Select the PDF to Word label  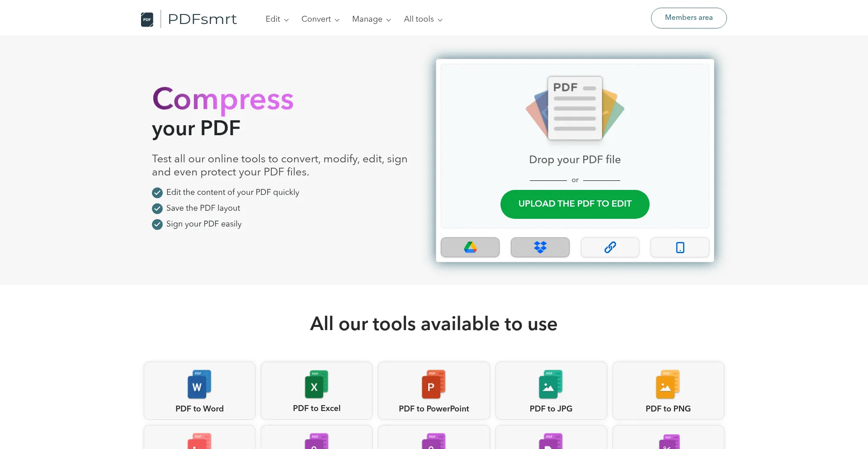point(199,409)
